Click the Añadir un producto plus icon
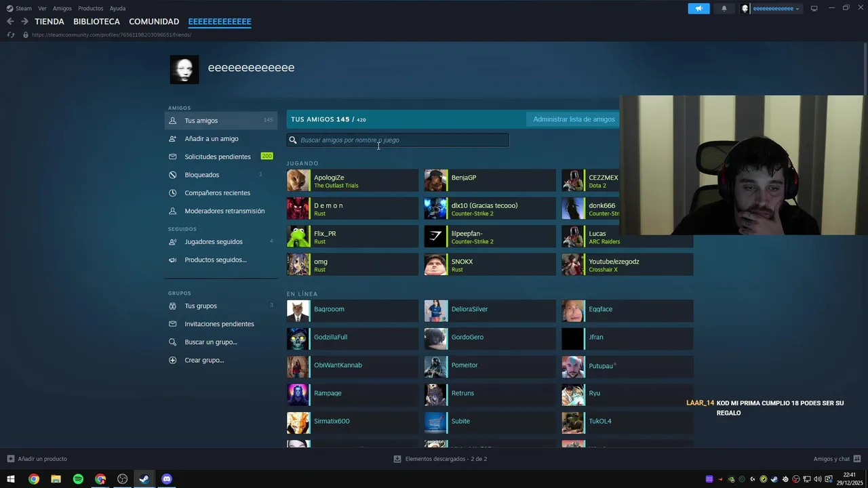 click(x=10, y=459)
